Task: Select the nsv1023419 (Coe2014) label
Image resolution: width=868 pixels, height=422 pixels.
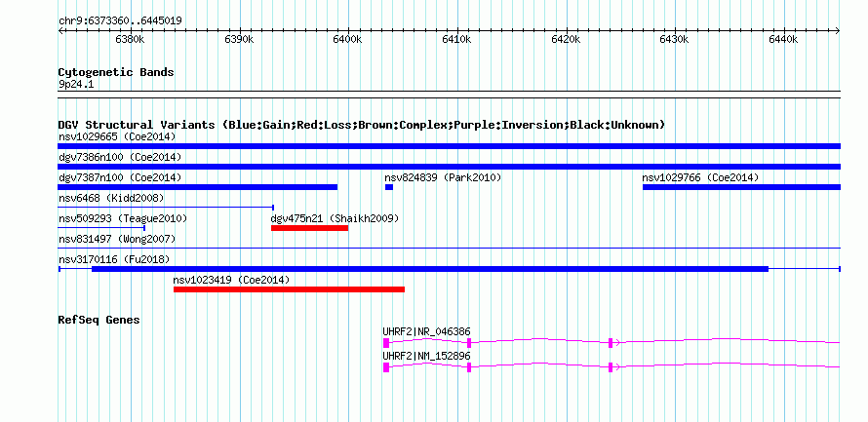Action: coord(231,280)
